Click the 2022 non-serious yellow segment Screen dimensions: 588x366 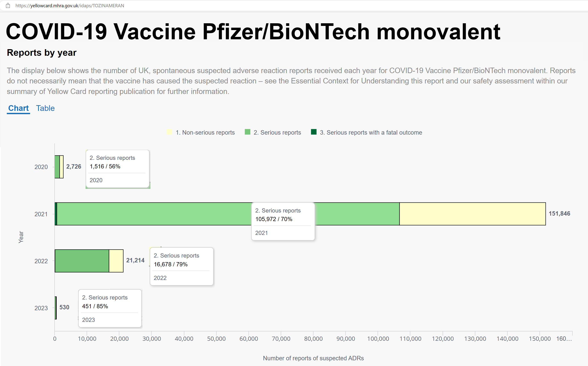[x=116, y=261]
